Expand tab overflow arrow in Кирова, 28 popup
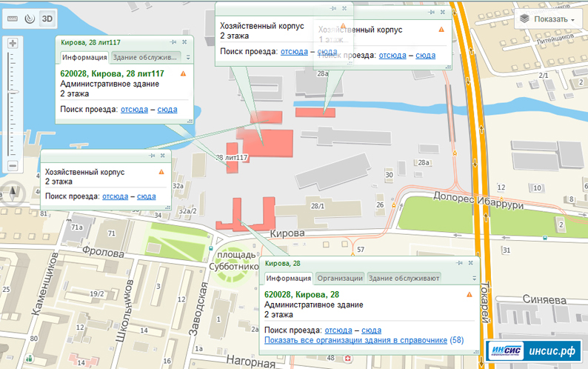The width and height of the screenshot is (588, 369). [475, 279]
